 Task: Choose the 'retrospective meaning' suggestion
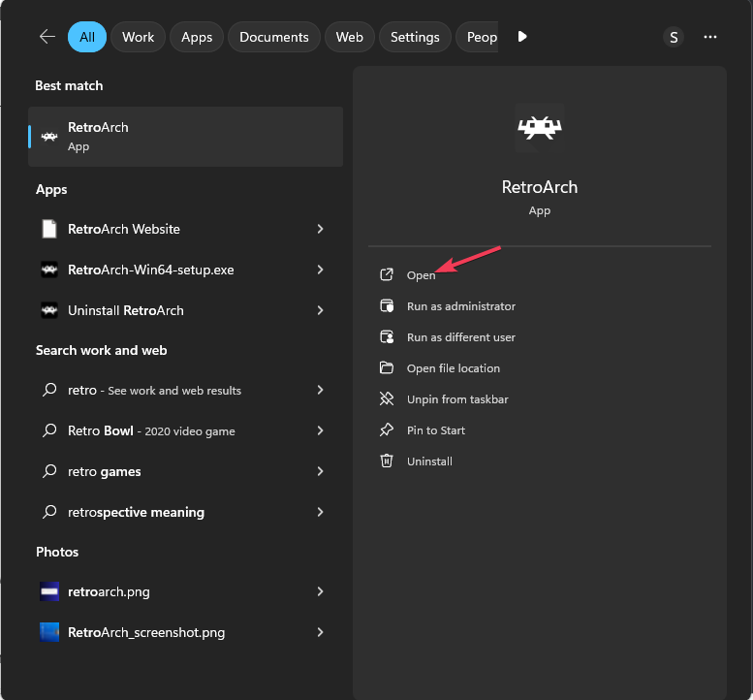point(185,512)
